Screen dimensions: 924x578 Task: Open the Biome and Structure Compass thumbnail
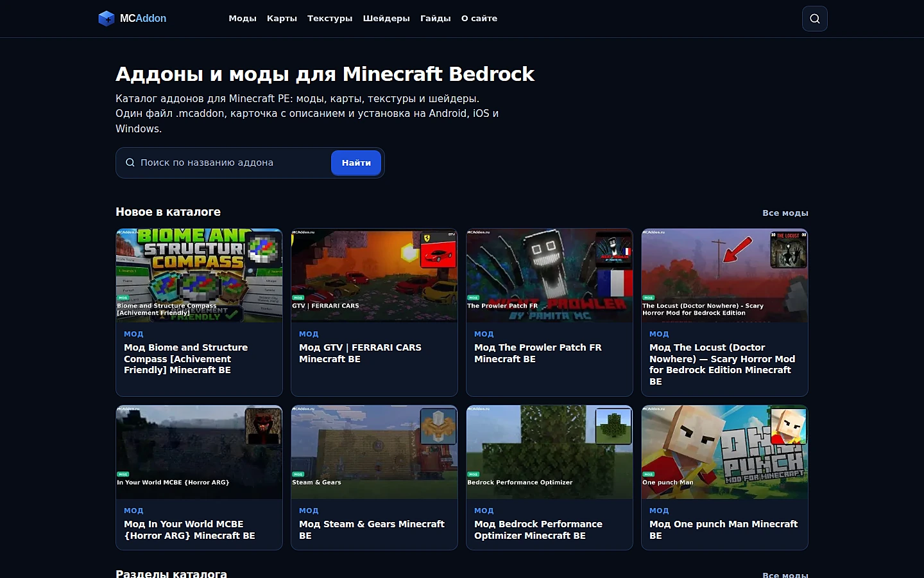[x=199, y=276]
